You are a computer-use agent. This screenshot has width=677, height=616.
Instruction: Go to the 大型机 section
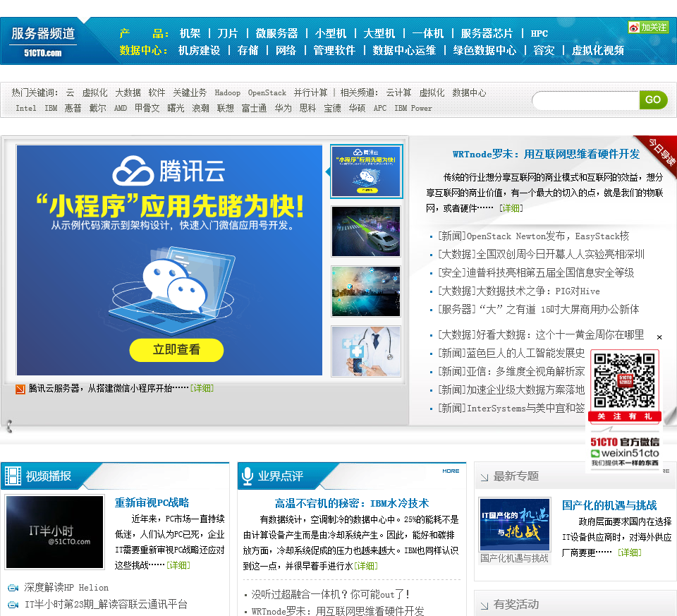379,33
